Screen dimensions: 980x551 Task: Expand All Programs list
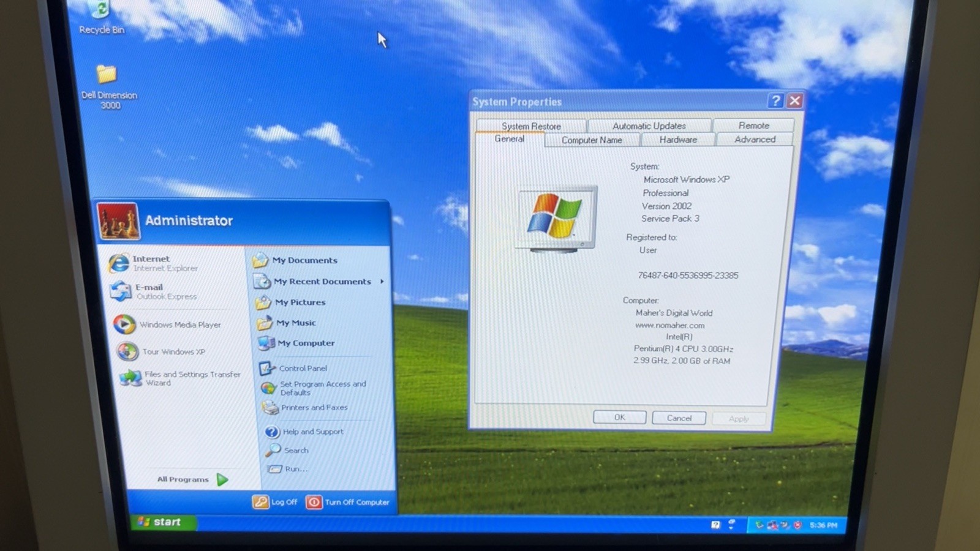pyautogui.click(x=192, y=479)
